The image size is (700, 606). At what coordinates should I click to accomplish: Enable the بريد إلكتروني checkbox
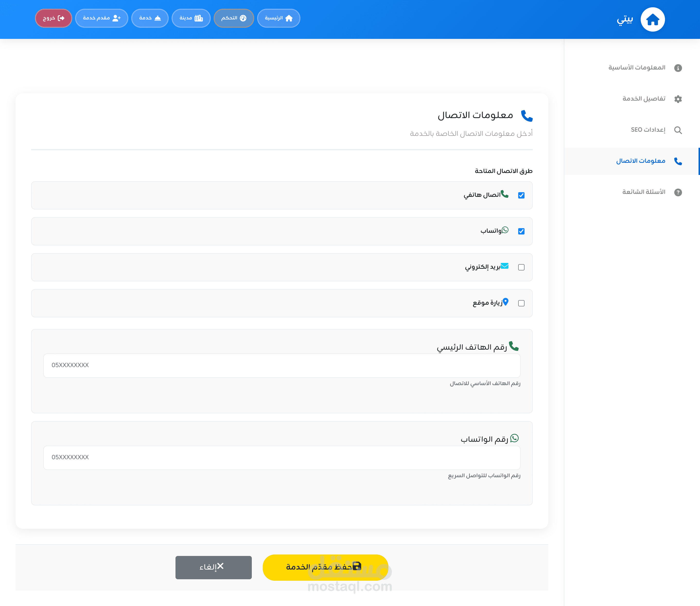521,267
